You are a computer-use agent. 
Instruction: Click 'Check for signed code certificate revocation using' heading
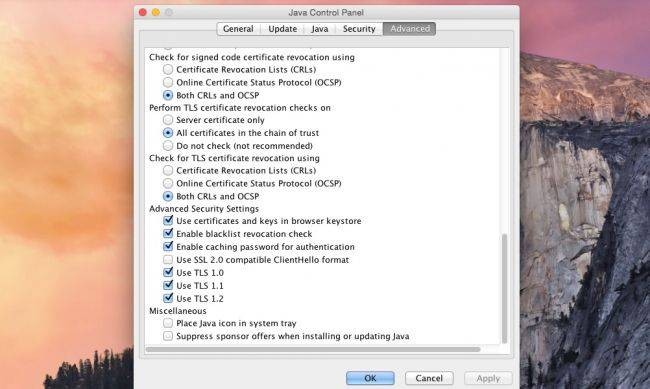252,57
